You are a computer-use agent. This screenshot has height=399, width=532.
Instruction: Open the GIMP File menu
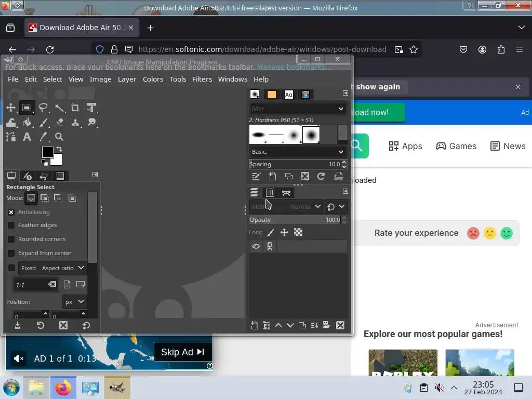[13, 79]
